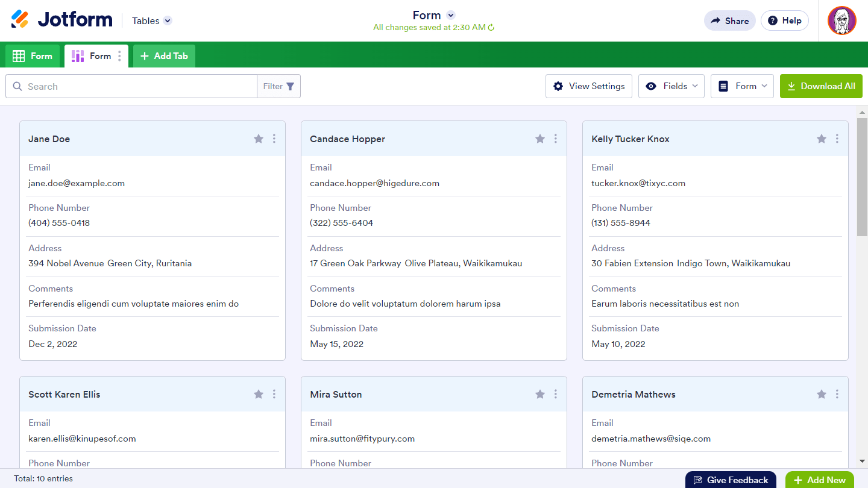This screenshot has width=868, height=488.
Task: Open options dots on the active Form tab
Action: click(x=119, y=56)
